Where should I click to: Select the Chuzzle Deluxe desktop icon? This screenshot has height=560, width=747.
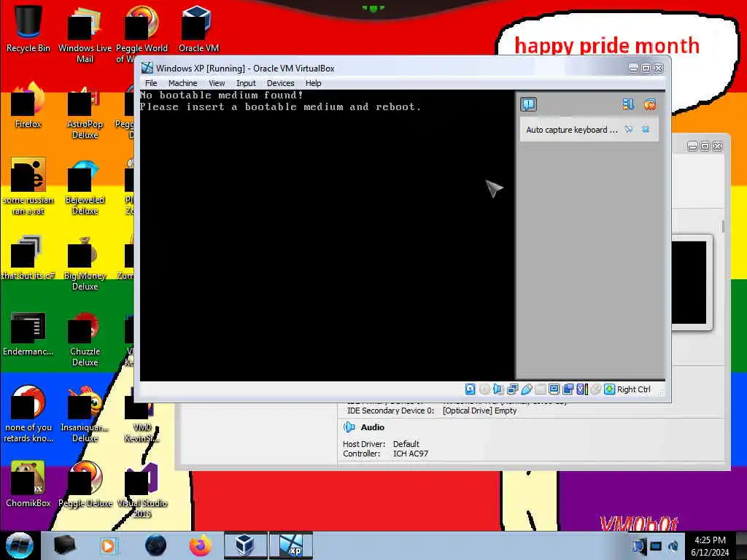[x=85, y=338]
